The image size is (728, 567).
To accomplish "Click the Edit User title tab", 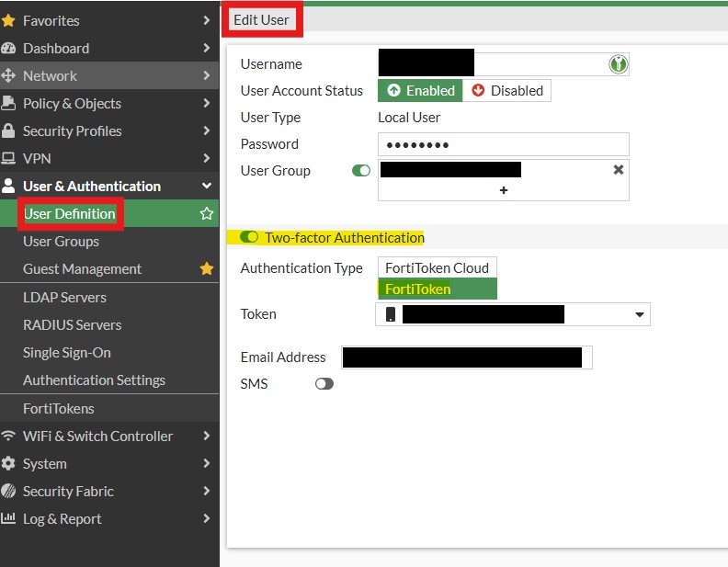I will [261, 19].
